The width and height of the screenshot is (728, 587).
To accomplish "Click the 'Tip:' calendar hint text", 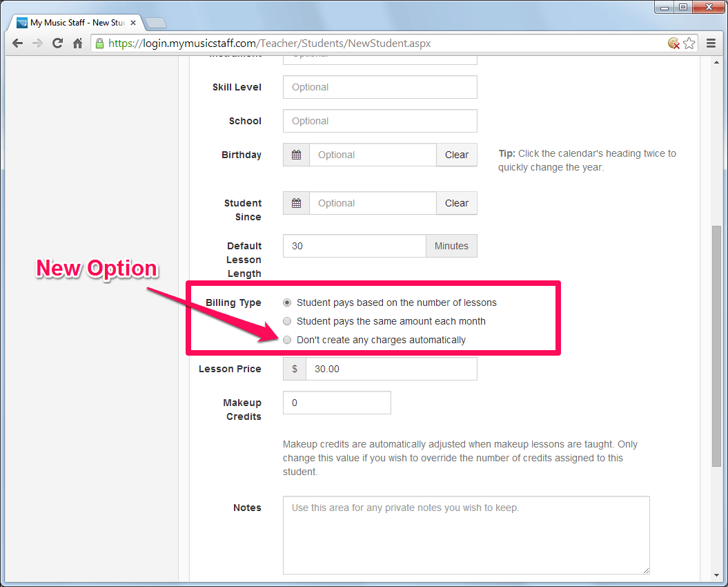I will click(x=587, y=160).
